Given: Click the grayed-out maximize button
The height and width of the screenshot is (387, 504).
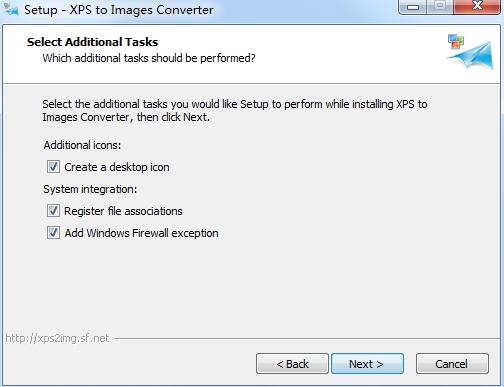Looking at the screenshot, I should point(440,6).
